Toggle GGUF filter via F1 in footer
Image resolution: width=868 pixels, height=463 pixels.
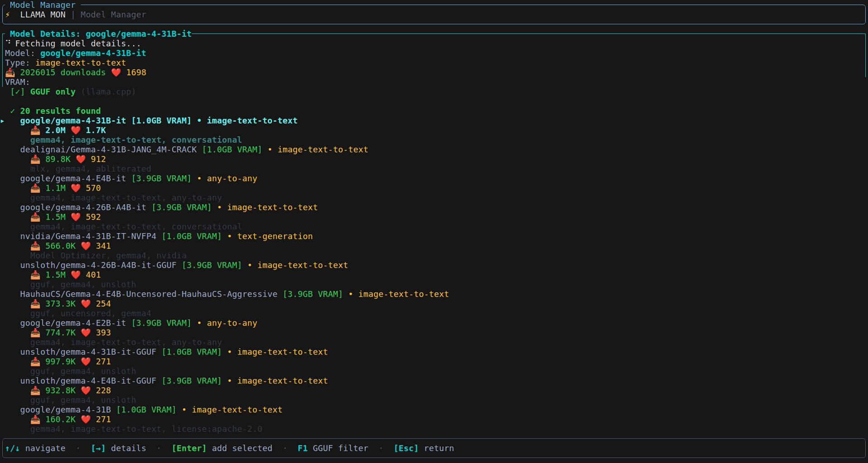(333, 449)
